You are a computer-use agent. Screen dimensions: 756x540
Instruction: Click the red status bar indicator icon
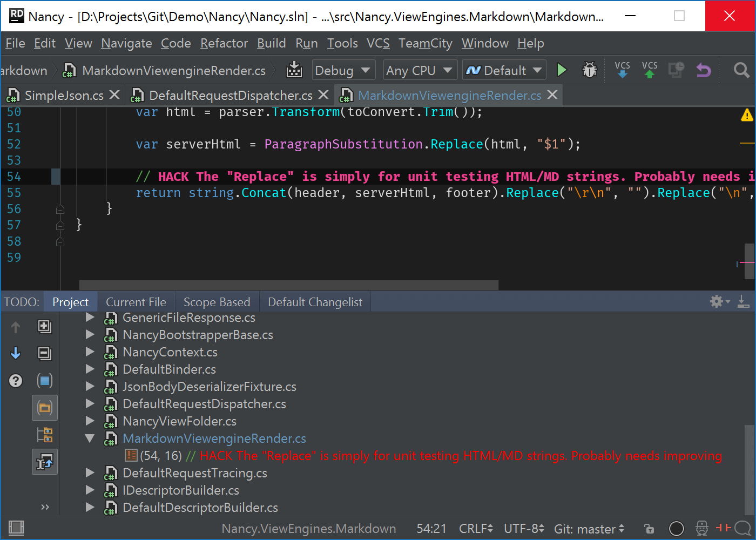pyautogui.click(x=723, y=528)
